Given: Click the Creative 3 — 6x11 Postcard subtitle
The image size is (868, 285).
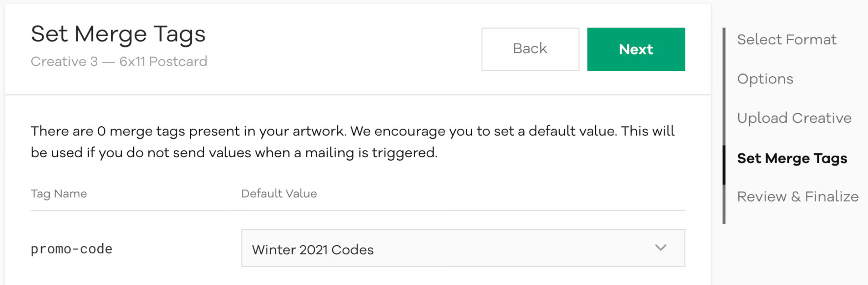Looking at the screenshot, I should pyautogui.click(x=119, y=62).
